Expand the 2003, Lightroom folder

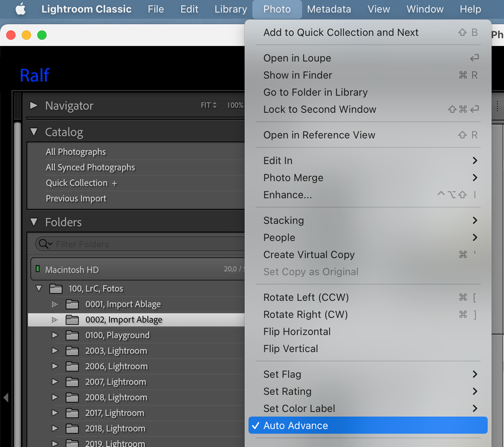(55, 350)
